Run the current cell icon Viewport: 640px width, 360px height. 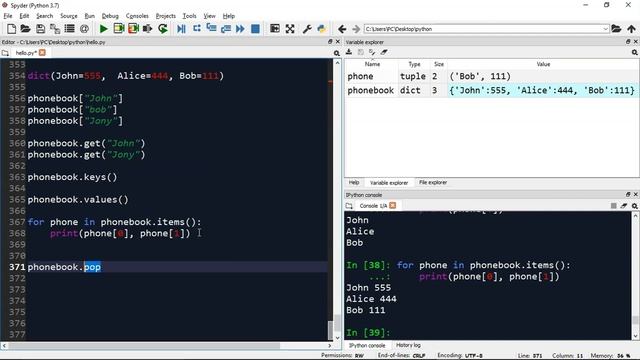tap(118, 29)
